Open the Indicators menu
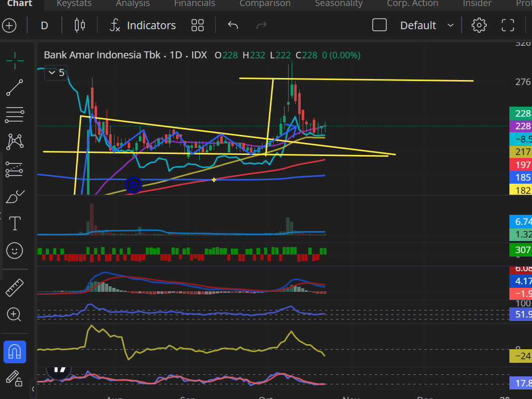 tap(143, 25)
